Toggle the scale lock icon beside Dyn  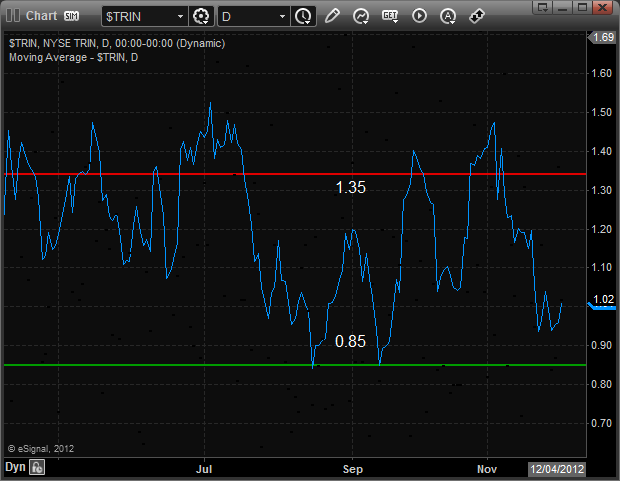[37, 467]
